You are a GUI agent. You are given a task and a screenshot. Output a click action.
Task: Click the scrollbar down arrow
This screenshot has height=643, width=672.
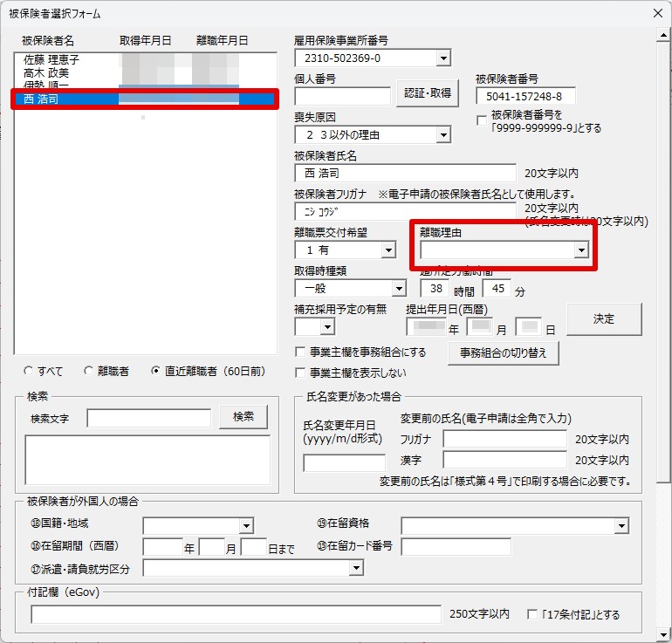pos(663,634)
